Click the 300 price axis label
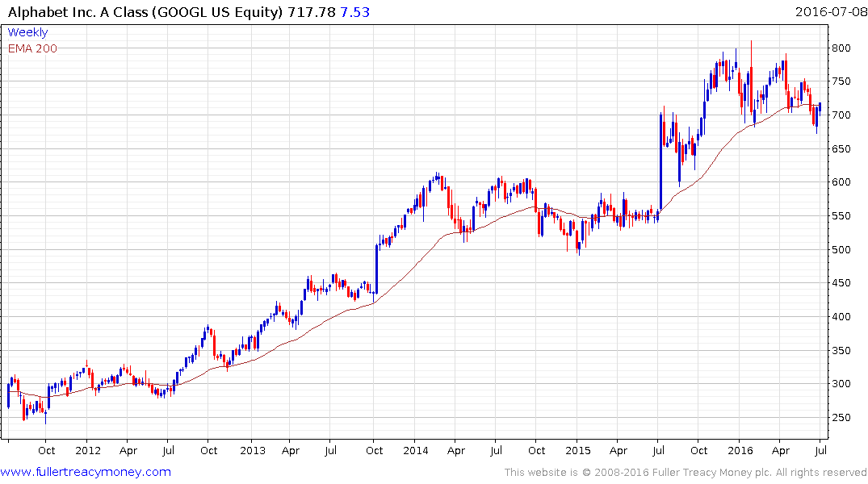868x484 pixels. pos(841,383)
